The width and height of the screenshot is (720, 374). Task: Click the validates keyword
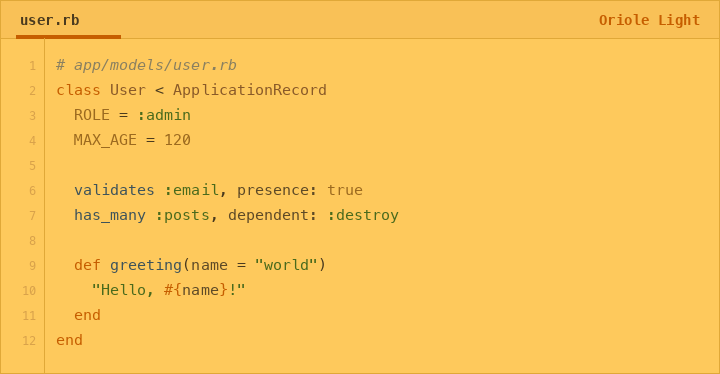click(x=114, y=190)
